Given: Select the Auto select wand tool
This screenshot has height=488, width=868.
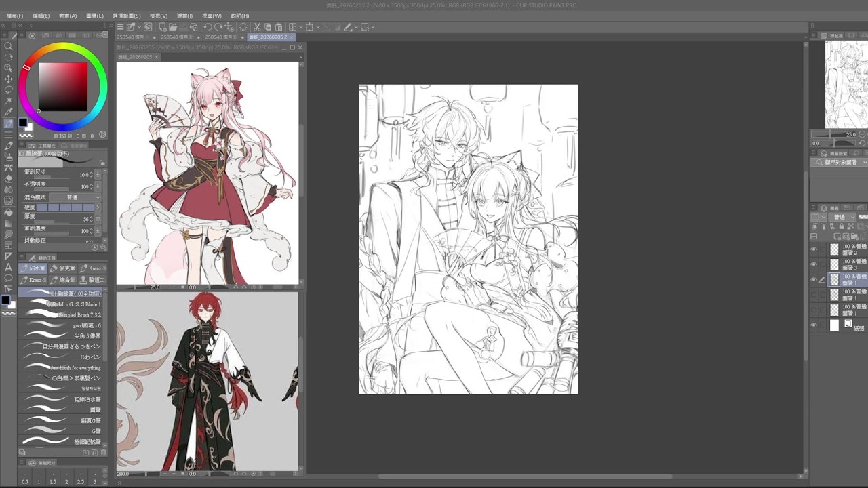Looking at the screenshot, I should pos(8,100).
